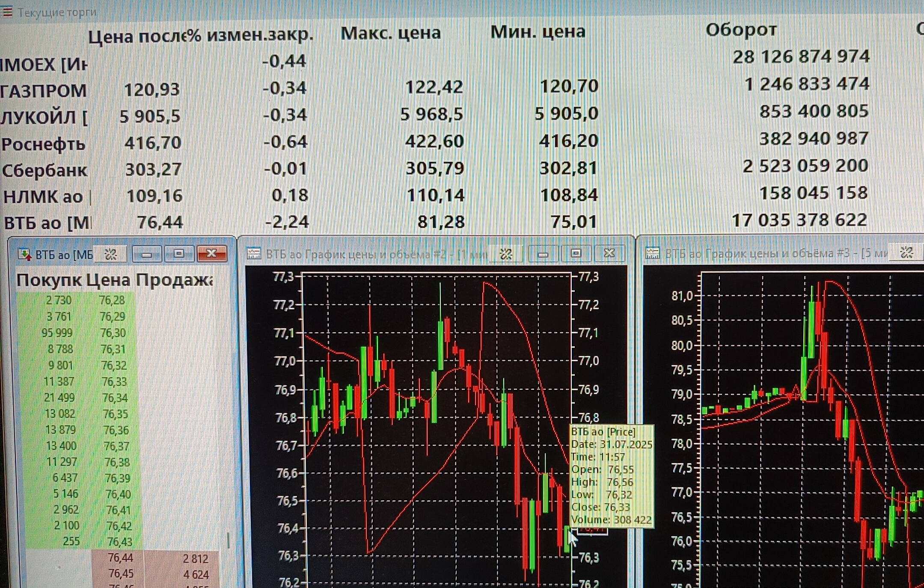This screenshot has width=924, height=588.
Task: Close the ВТБ ао order book window
Action: click(x=211, y=254)
